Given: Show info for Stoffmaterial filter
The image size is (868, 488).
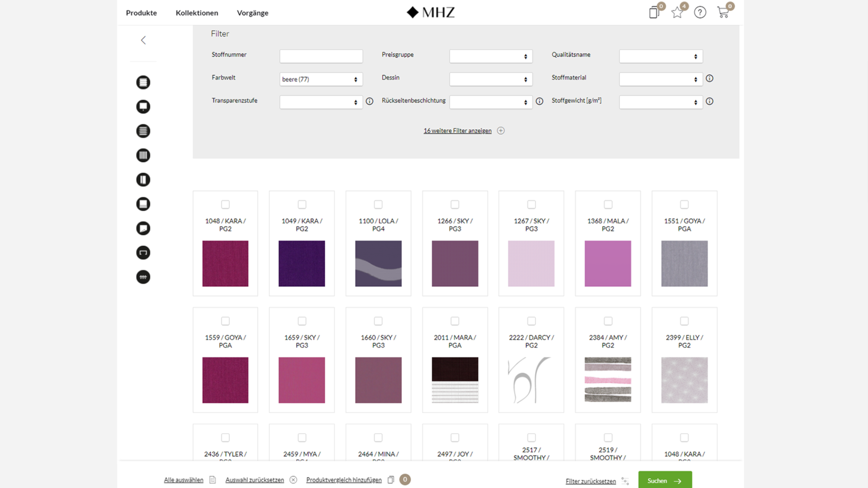Looking at the screenshot, I should (709, 78).
